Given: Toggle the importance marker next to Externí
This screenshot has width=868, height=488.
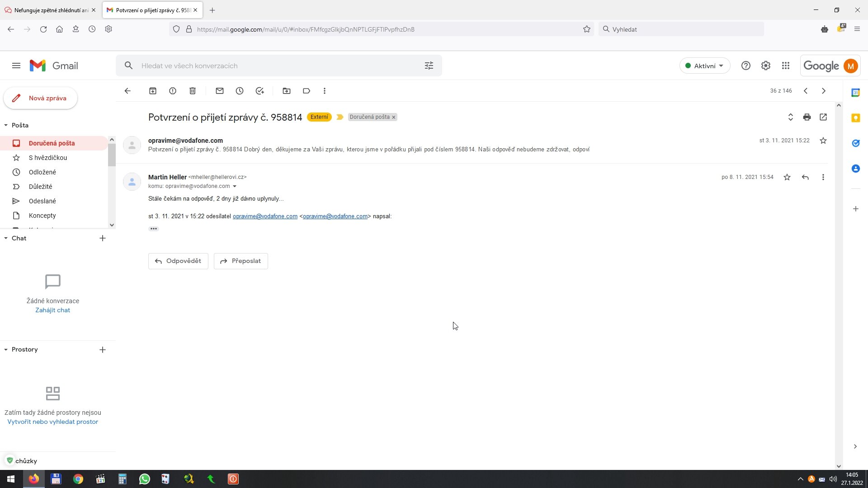Looking at the screenshot, I should click(340, 117).
